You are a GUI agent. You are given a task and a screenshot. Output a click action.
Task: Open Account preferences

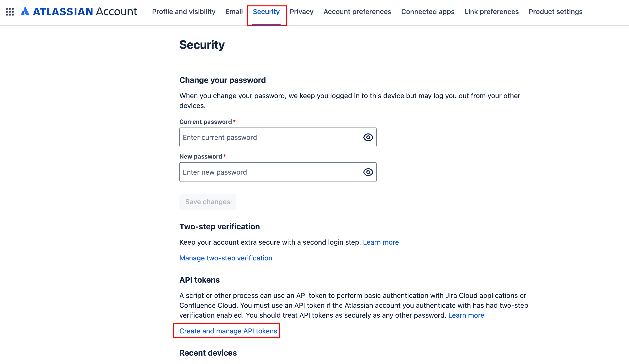[357, 12]
